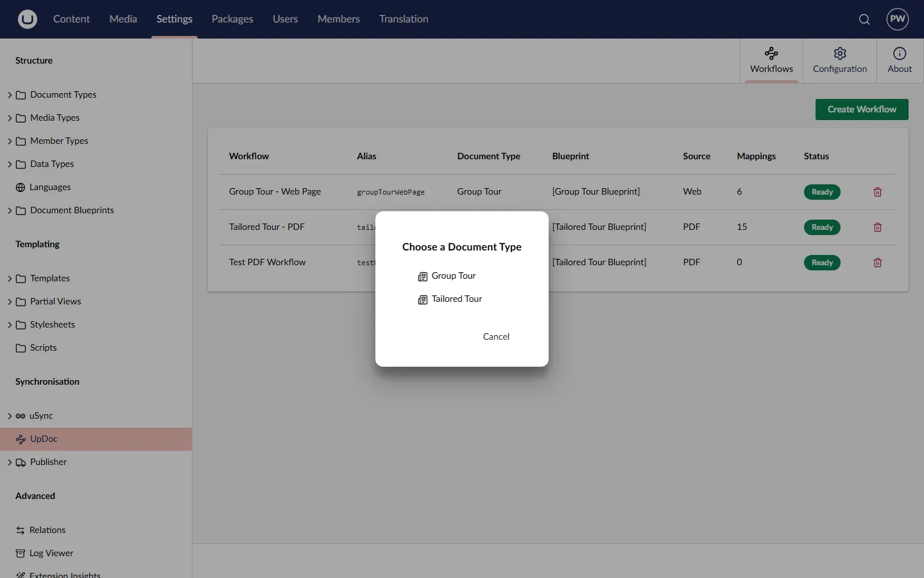Click the Member Types folder icon
The image size is (924, 578).
pos(21,141)
